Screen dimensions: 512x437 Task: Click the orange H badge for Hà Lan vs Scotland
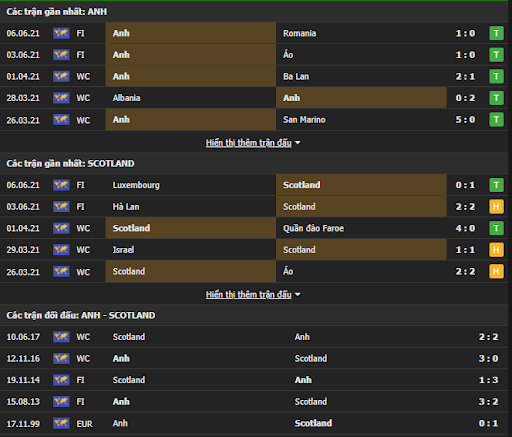click(x=496, y=207)
